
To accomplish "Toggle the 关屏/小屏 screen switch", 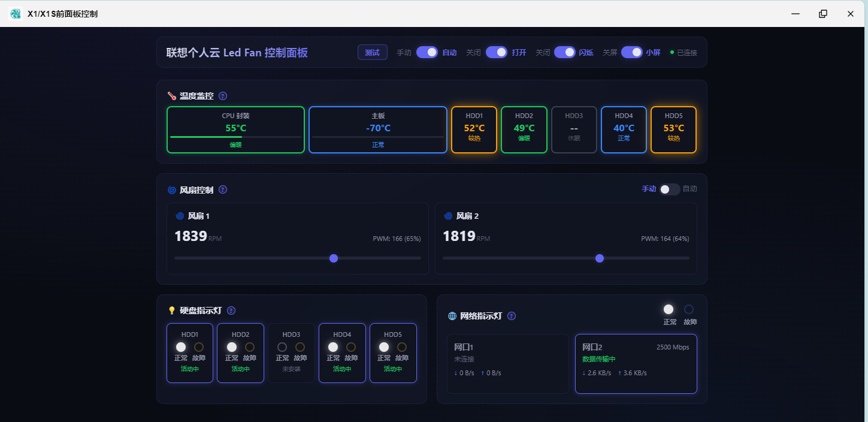I will pos(632,52).
